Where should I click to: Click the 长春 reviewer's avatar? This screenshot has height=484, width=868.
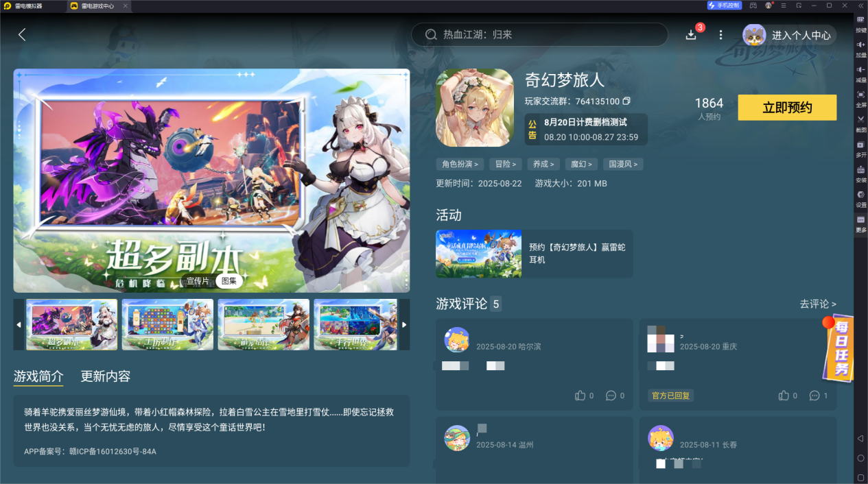click(x=661, y=438)
